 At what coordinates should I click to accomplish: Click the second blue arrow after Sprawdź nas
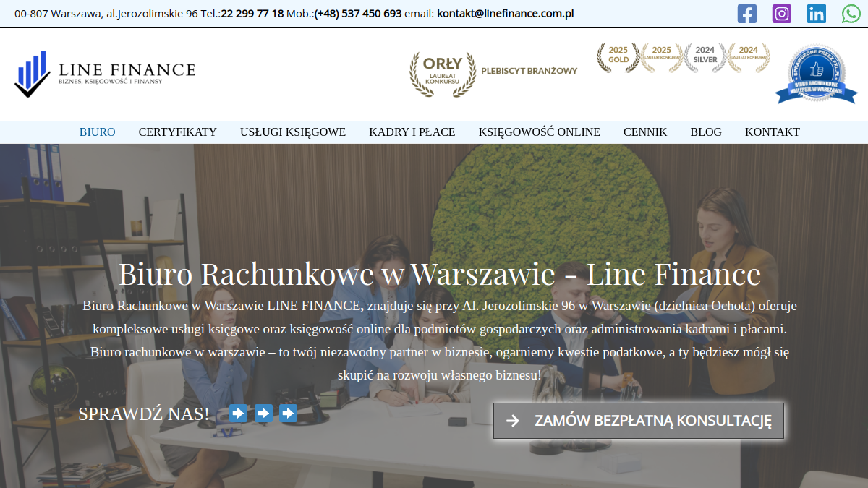point(263,414)
